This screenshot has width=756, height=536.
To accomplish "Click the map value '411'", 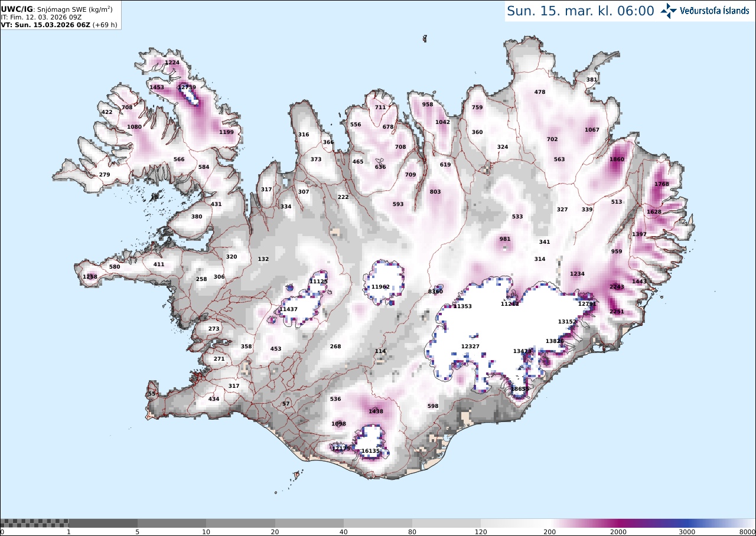I will 159,264.
